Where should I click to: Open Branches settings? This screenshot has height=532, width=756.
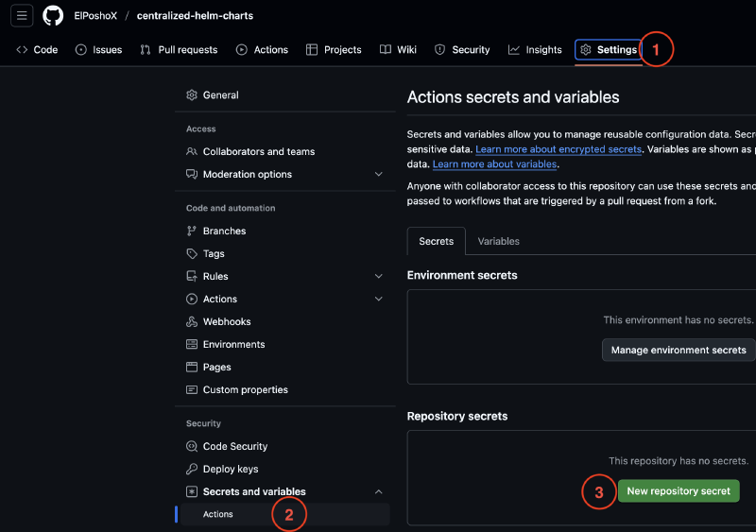[x=285, y=231]
